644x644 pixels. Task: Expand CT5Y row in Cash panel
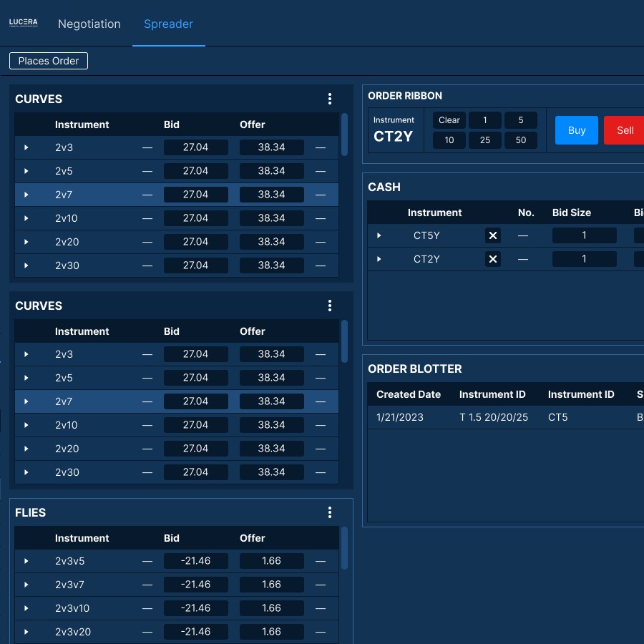379,235
